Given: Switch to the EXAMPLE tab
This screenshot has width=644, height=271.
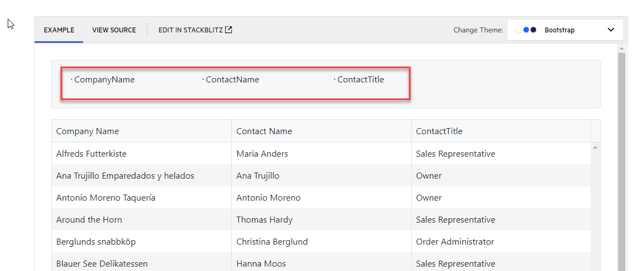Looking at the screenshot, I should [x=59, y=30].
